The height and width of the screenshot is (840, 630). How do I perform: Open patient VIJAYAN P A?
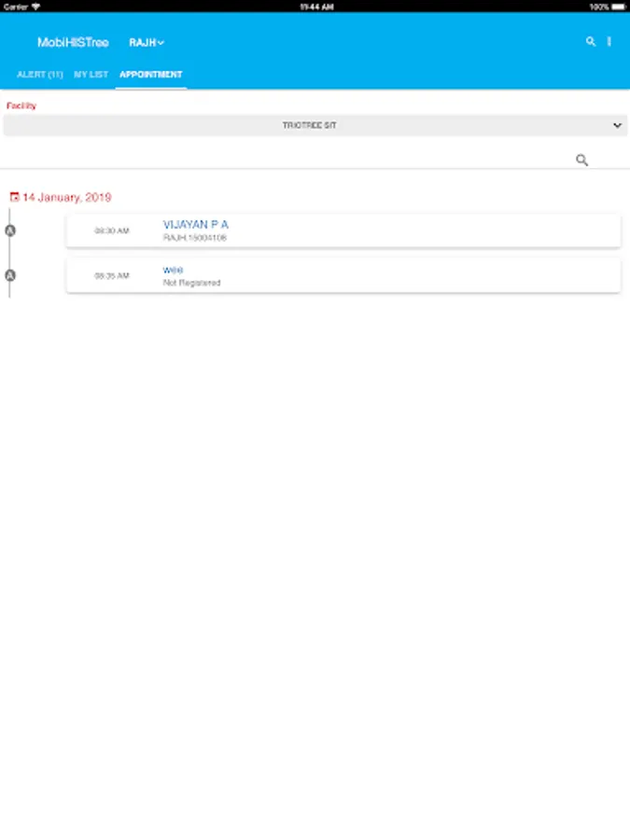pyautogui.click(x=196, y=224)
